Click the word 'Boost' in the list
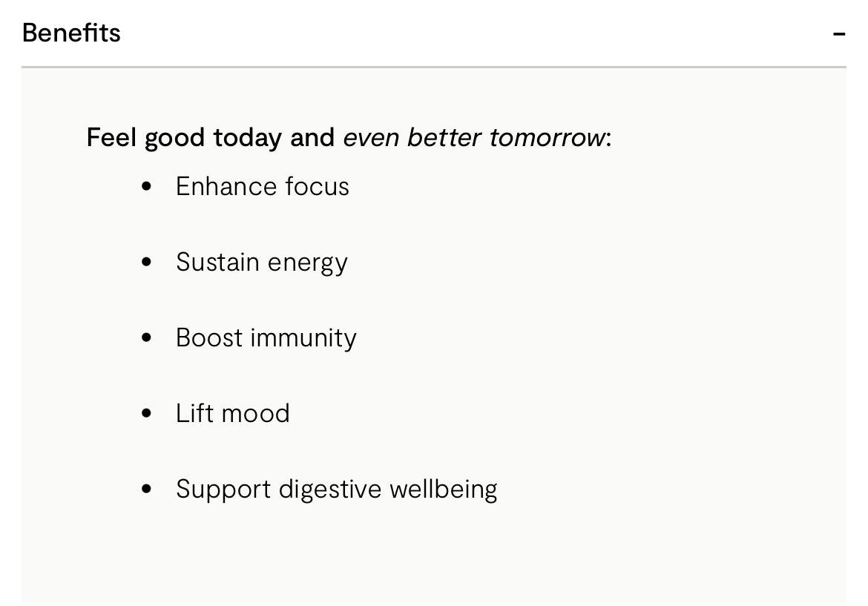 (208, 337)
